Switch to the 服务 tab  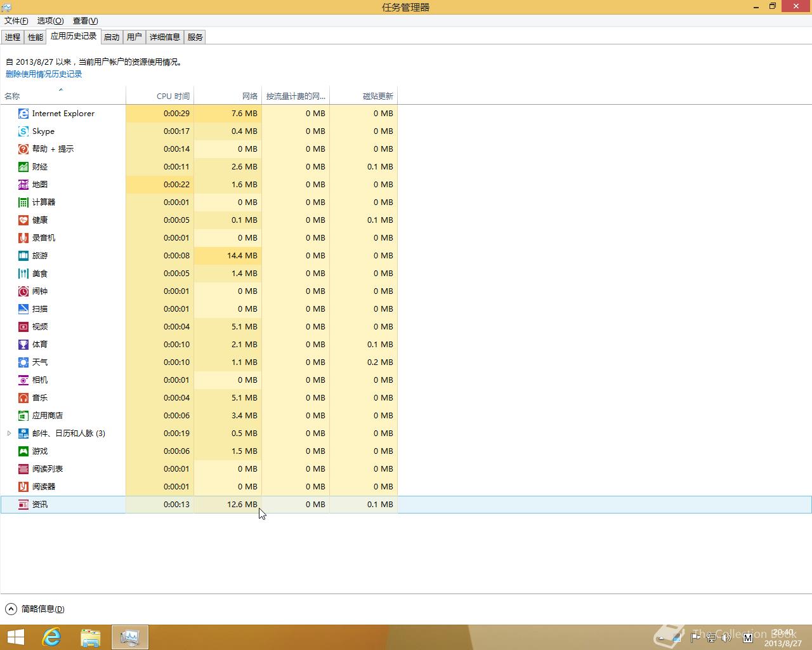[195, 37]
